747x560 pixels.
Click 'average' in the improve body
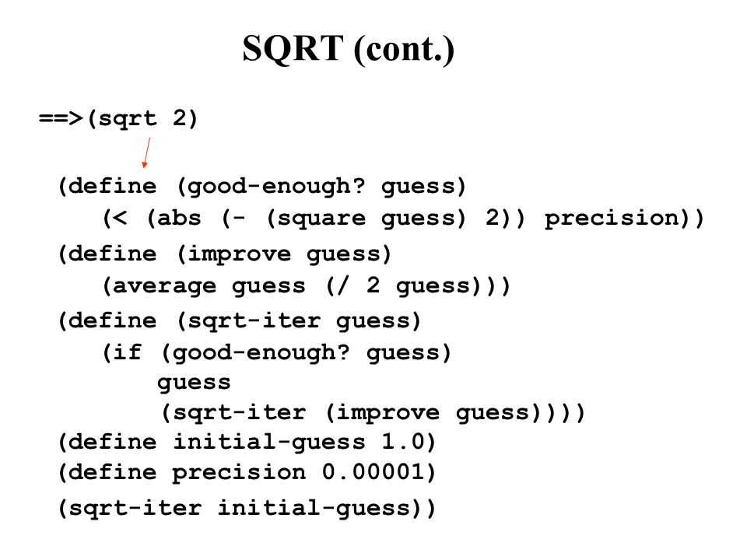coord(164,286)
